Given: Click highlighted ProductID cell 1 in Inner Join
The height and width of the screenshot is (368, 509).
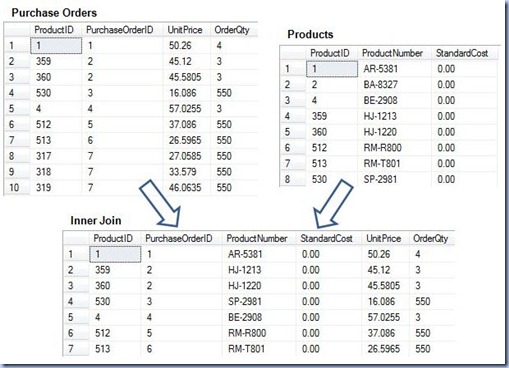Looking at the screenshot, I should (115, 254).
